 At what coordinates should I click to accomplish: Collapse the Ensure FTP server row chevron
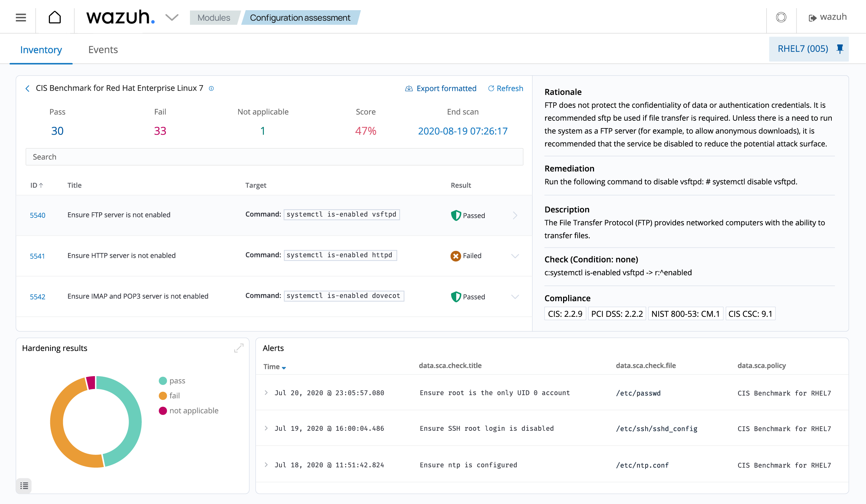tap(515, 215)
